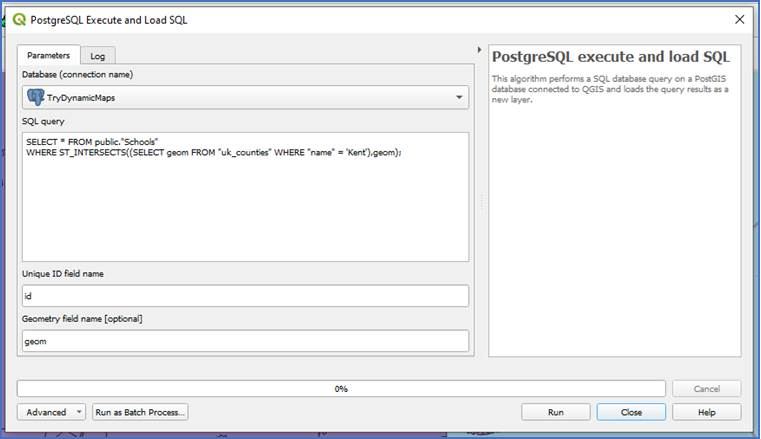This screenshot has height=439, width=761.
Task: Click Run as Batch Process button
Action: click(140, 412)
